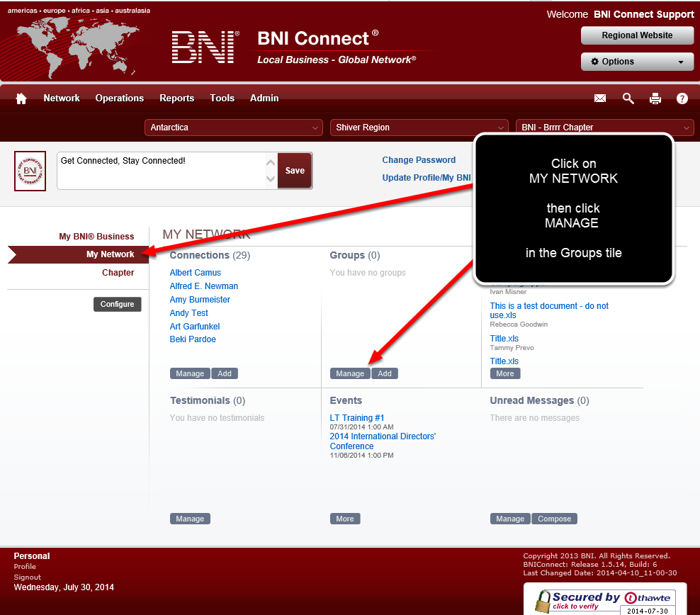Screen dimensions: 700x615
Task: Open help via the question mark icon
Action: pos(682,98)
